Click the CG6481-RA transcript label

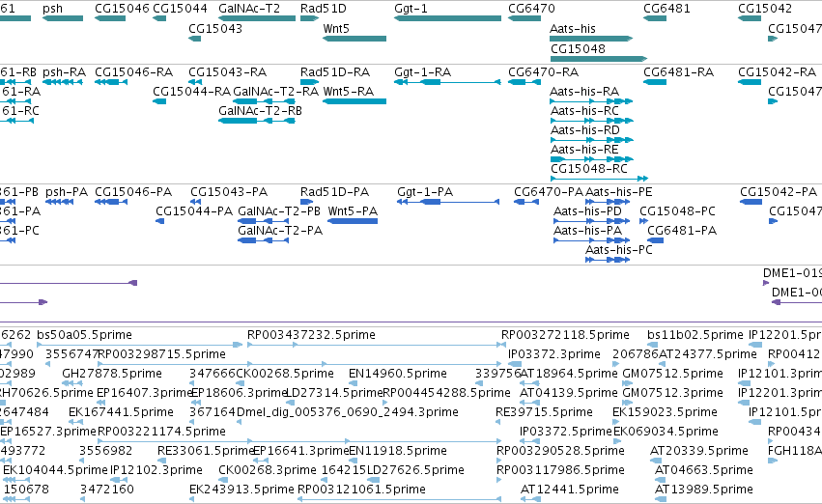(x=678, y=71)
